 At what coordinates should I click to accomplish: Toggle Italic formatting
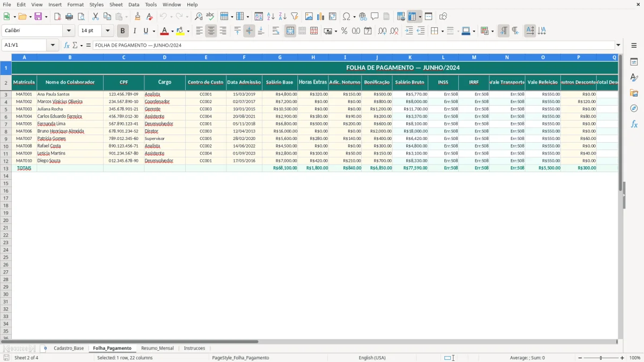(x=135, y=31)
